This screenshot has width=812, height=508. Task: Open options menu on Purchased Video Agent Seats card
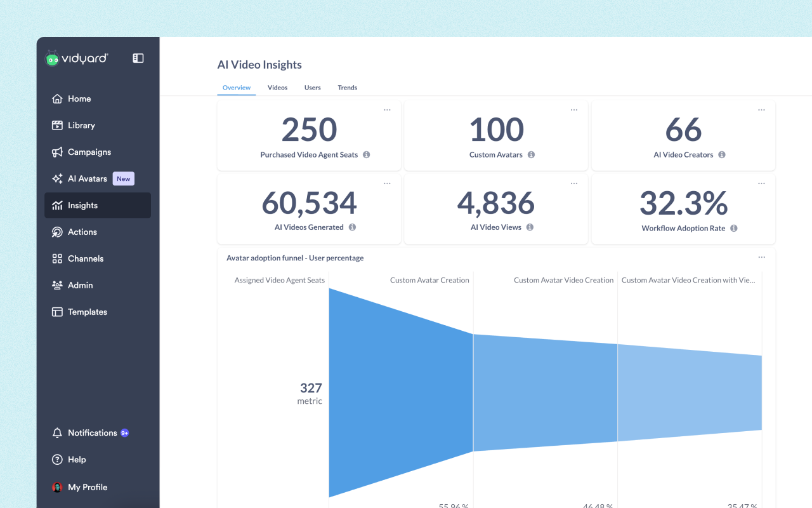(387, 110)
